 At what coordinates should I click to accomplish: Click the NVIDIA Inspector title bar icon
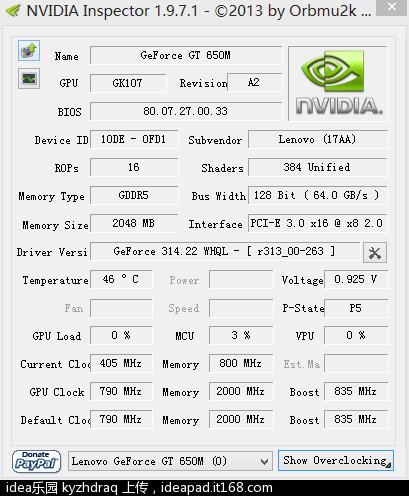[x=13, y=11]
